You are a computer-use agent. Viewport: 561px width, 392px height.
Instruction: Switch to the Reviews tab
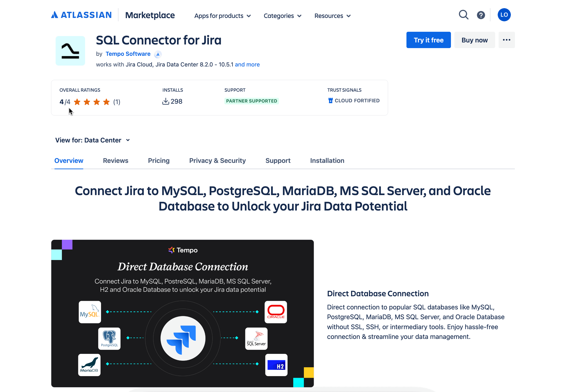coord(116,160)
